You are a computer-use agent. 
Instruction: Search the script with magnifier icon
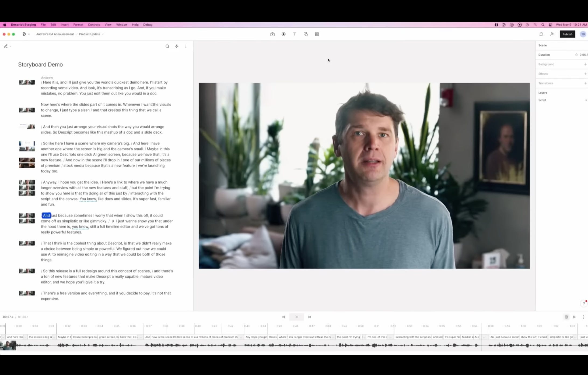tap(167, 46)
